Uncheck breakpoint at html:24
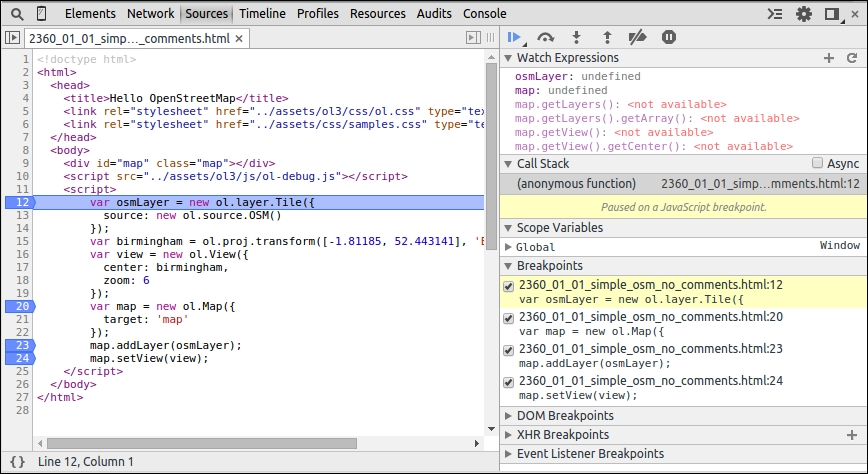The width and height of the screenshot is (868, 474). [x=508, y=383]
